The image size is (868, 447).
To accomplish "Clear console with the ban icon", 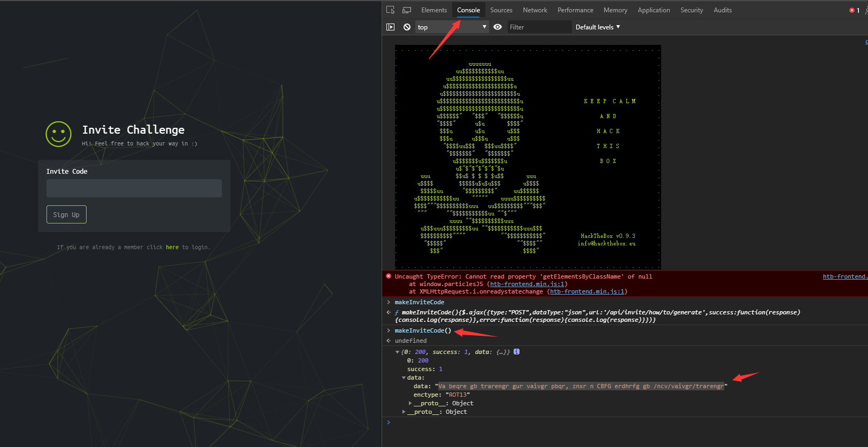I will point(407,27).
